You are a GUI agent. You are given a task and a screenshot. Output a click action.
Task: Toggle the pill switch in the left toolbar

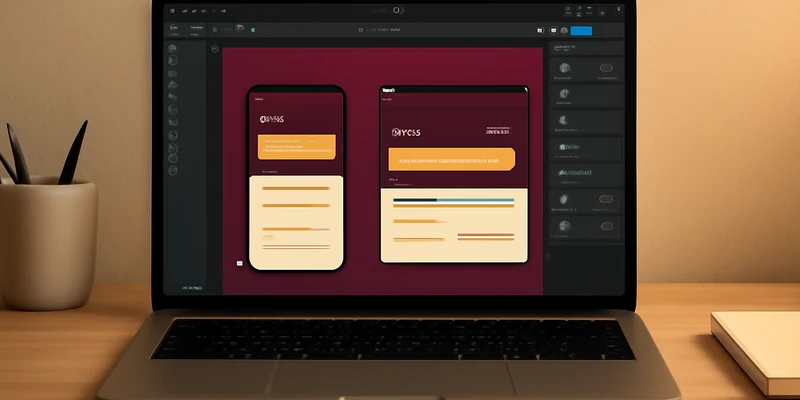tap(239, 28)
